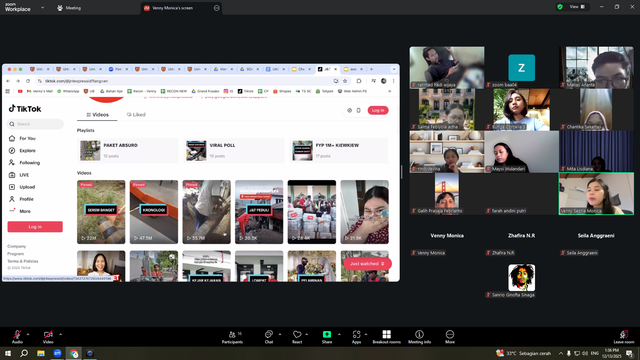Screen dimensions: 640x360
Task: Play pinned video labeled SEREM BANGET
Action: tap(101, 212)
